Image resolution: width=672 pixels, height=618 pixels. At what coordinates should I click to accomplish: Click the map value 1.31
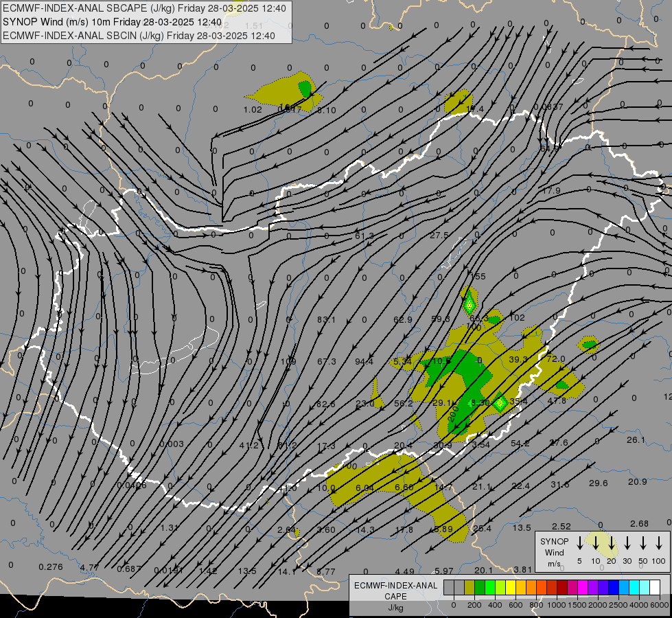click(x=170, y=527)
